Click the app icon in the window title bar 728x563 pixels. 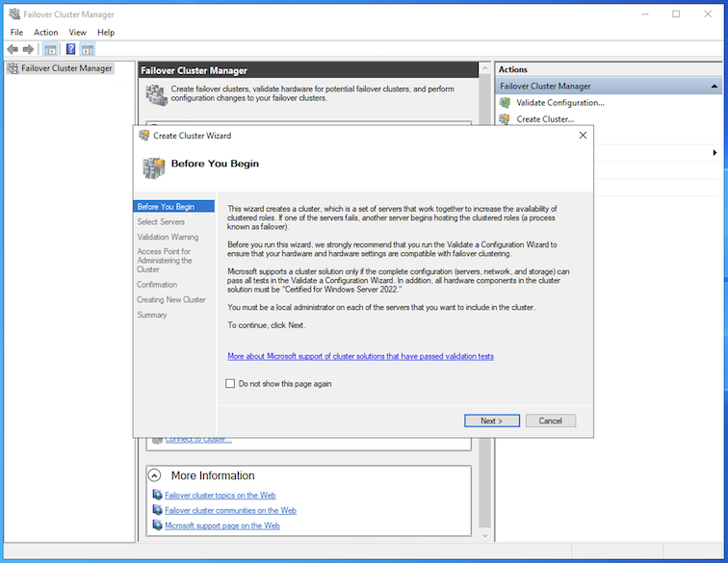[x=14, y=14]
